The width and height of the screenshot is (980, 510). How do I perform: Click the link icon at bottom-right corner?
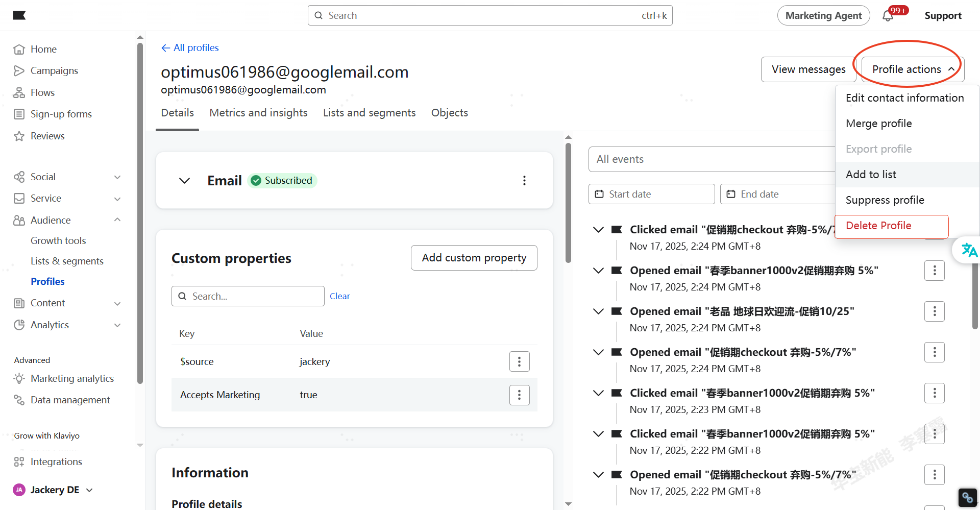(967, 497)
